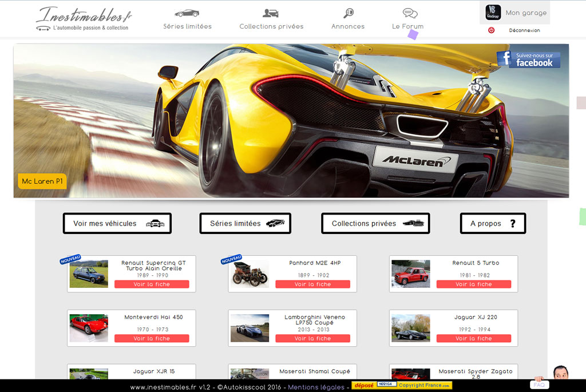This screenshot has width=586, height=392.
Task: Click the Mc Laren P1 banner label
Action: point(42,181)
